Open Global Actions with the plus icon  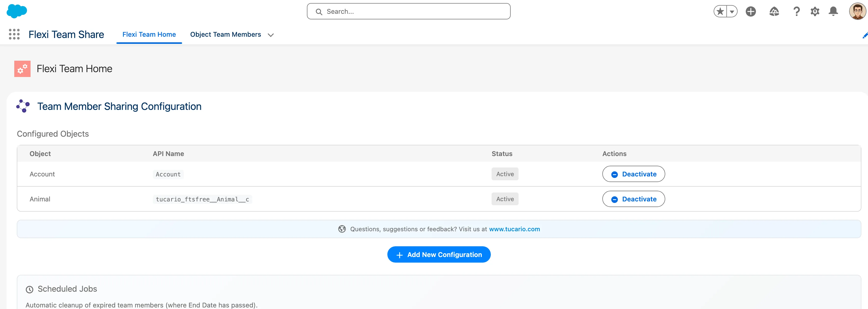[751, 11]
